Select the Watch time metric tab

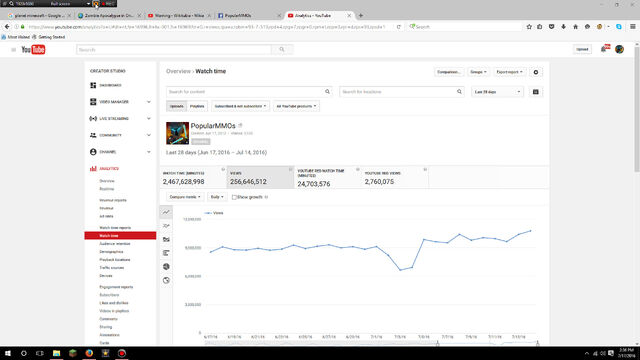(x=193, y=178)
